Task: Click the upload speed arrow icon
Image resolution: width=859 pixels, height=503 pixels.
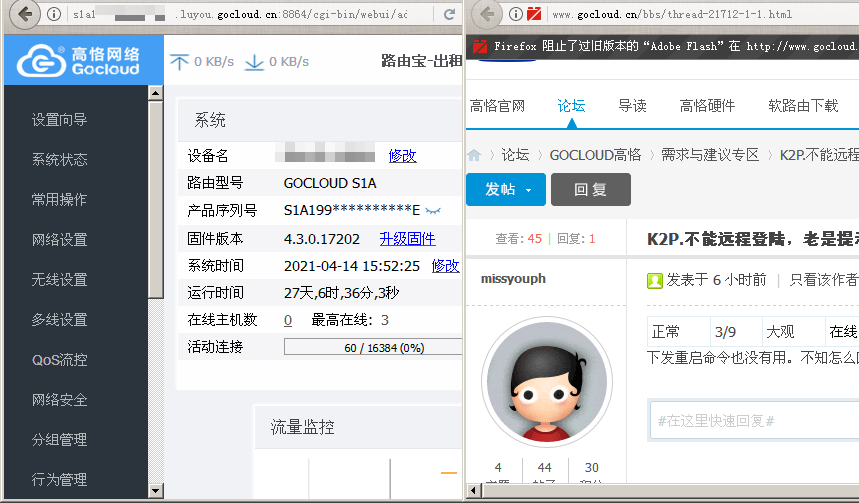Action: [179, 62]
